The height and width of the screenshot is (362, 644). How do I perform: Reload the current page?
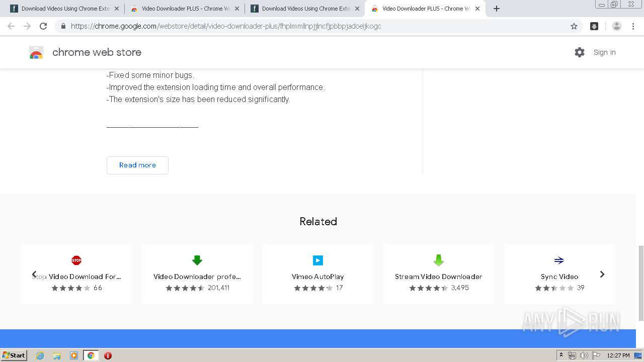tap(43, 26)
